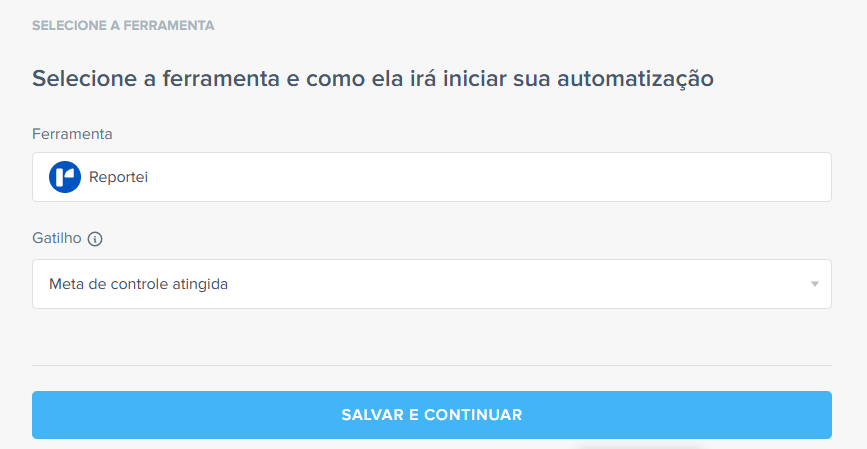Expand the Gatilho dropdown arrow

[x=815, y=284]
